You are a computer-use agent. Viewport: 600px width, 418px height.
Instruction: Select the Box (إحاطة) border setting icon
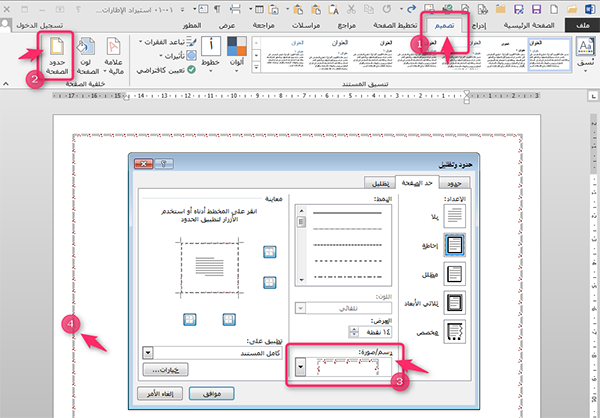pyautogui.click(x=452, y=243)
